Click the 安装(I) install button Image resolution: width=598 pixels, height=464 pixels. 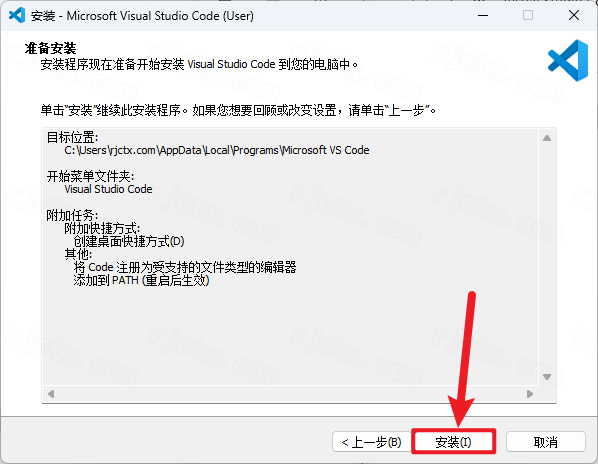click(453, 442)
